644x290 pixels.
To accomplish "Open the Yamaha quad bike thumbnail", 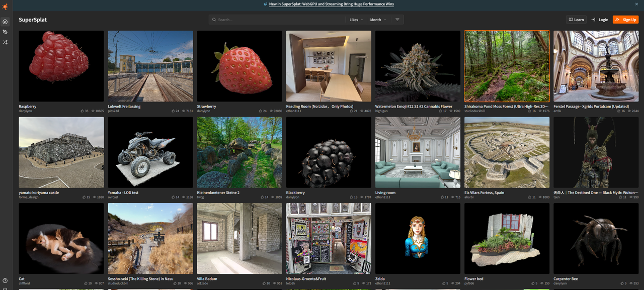I will (x=150, y=152).
